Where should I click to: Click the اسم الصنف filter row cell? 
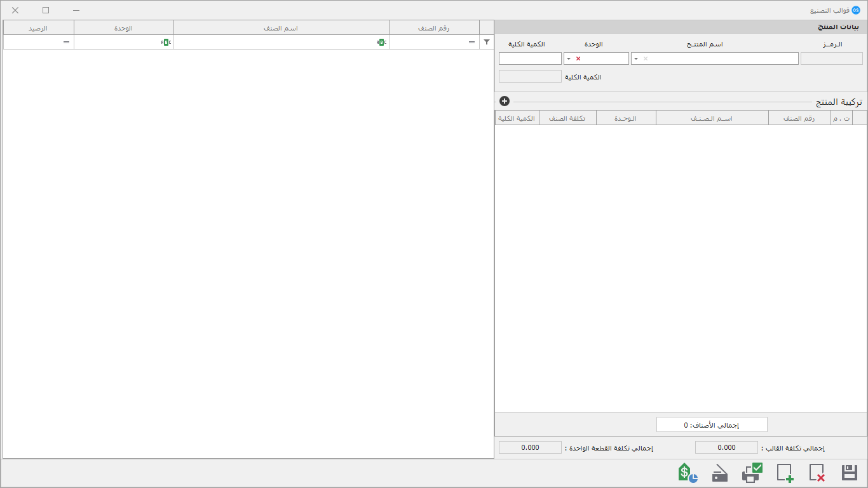pos(281,42)
